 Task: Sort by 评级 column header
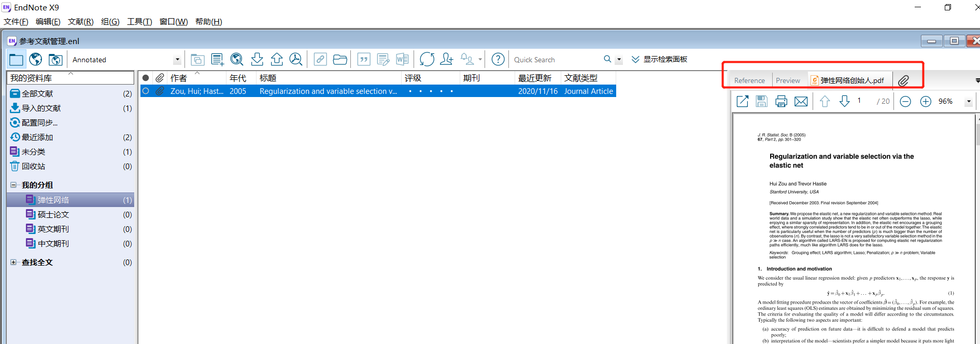point(431,78)
